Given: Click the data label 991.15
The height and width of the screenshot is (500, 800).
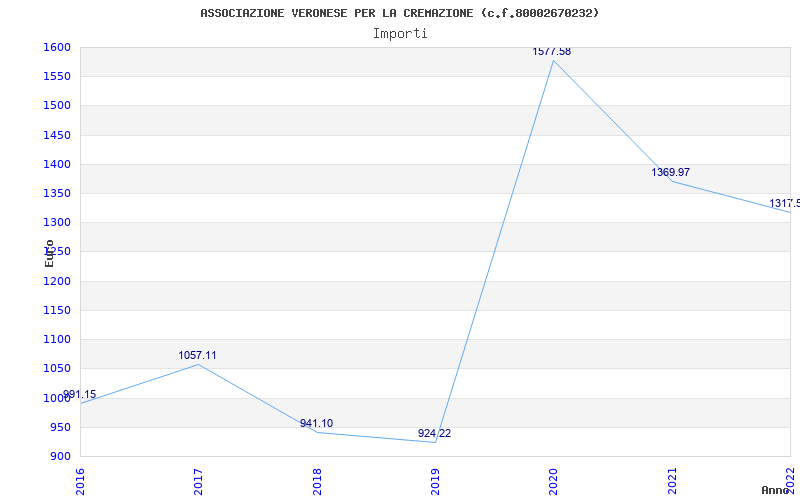Looking at the screenshot, I should click(x=80, y=394).
